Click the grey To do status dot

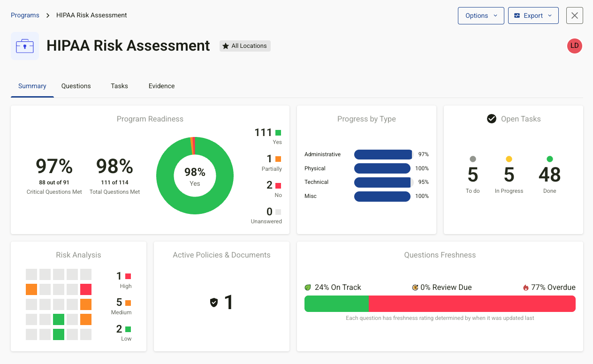pyautogui.click(x=473, y=159)
